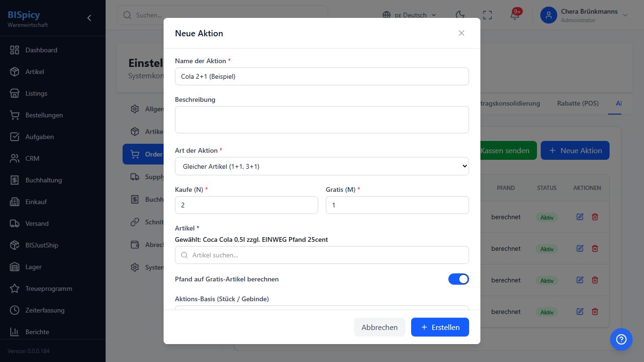Click the Name der Aktion field
The width and height of the screenshot is (644, 362).
click(322, 76)
